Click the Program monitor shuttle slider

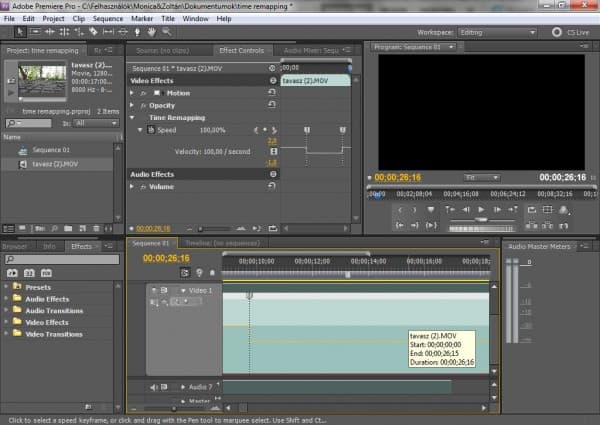click(x=482, y=221)
